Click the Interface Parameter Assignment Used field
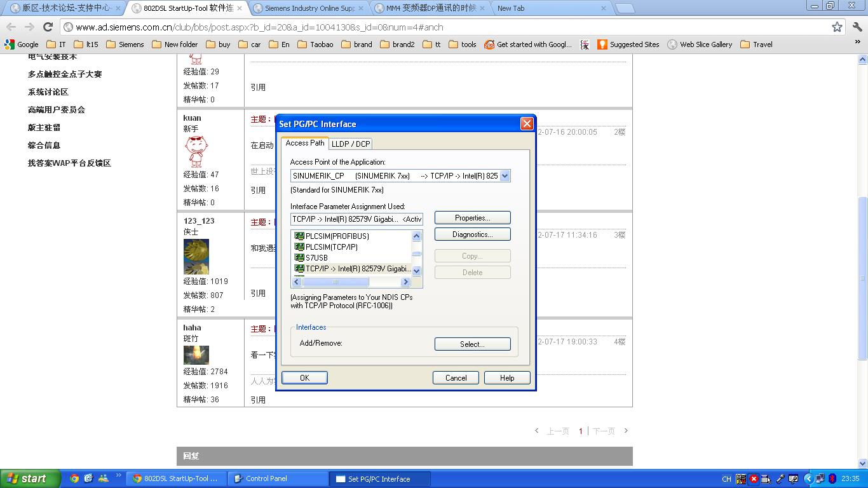The image size is (868, 488). [x=356, y=219]
